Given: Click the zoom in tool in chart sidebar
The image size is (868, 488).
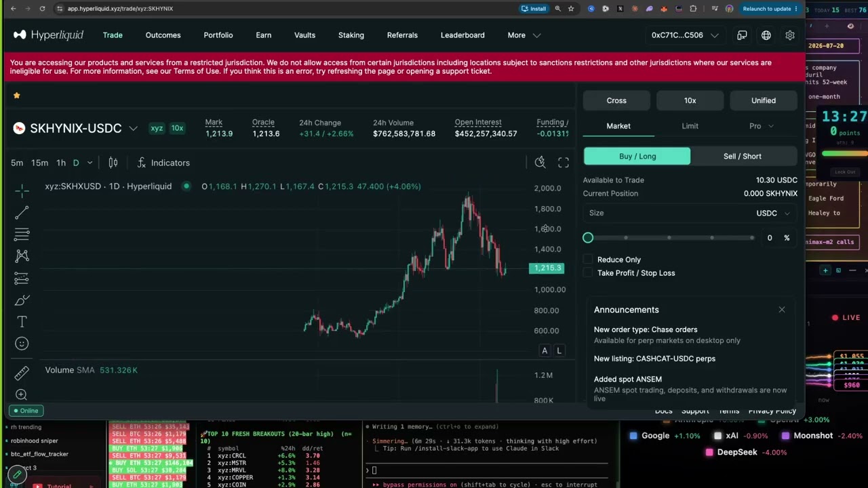Looking at the screenshot, I should pos(22,394).
